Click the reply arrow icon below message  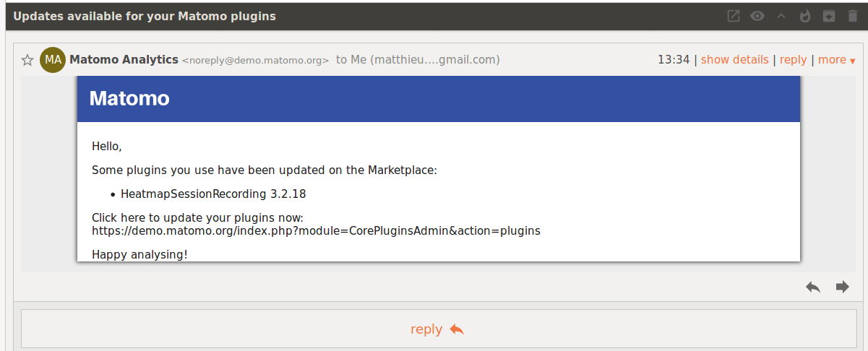813,287
